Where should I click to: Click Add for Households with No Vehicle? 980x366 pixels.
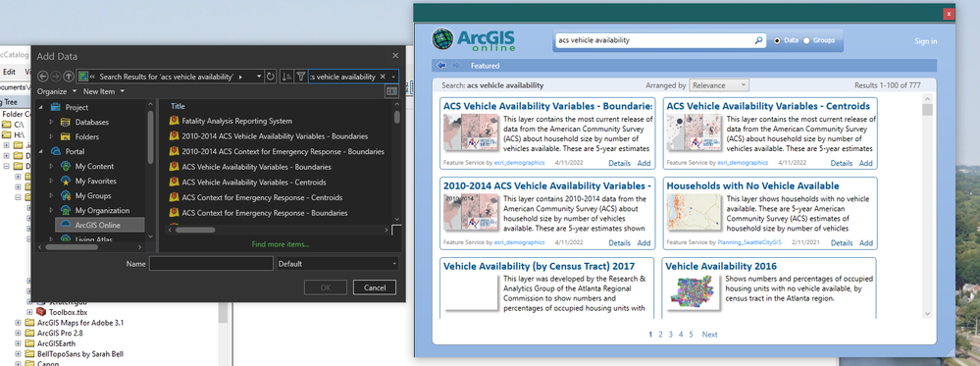865,242
